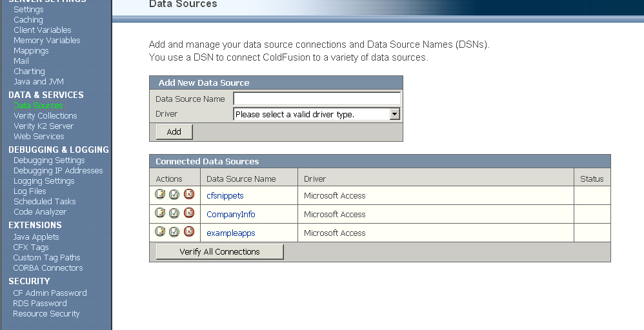The width and height of the screenshot is (644, 330).
Task: Edit the CompanyInfo data source
Action: click(160, 212)
